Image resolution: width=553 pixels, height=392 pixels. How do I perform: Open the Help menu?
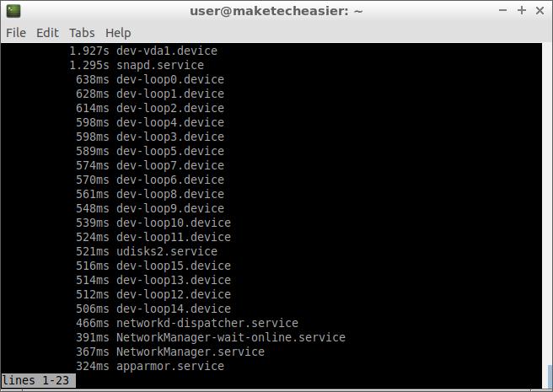(118, 33)
